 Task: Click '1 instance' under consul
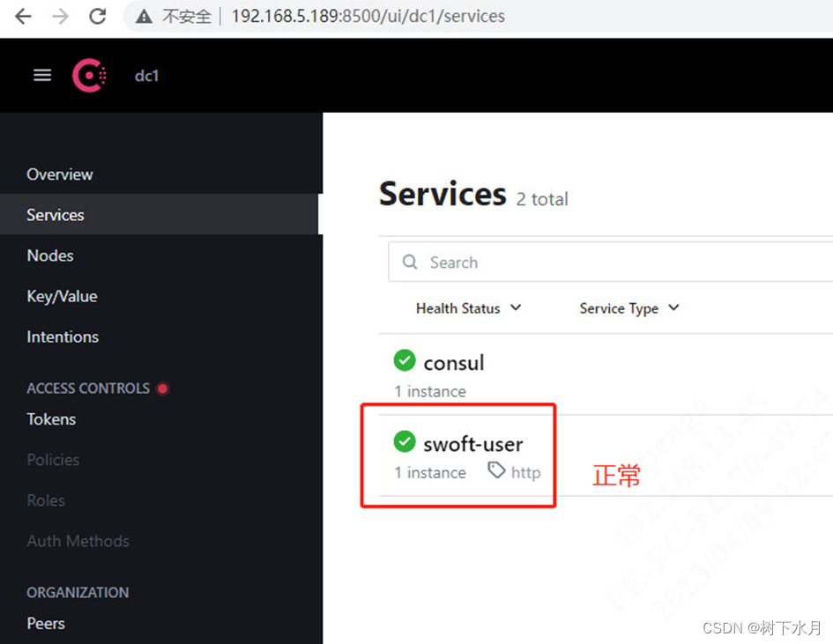tap(430, 392)
